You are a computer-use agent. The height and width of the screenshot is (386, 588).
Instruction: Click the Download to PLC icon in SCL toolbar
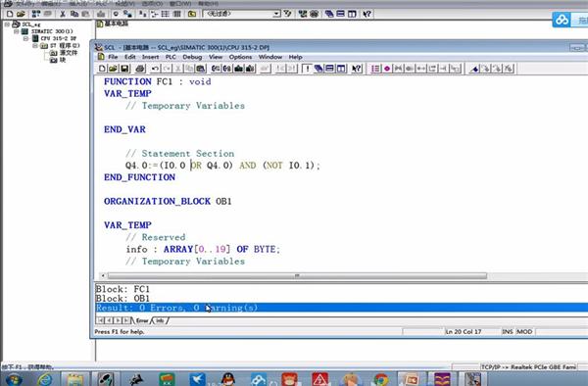[x=239, y=69]
